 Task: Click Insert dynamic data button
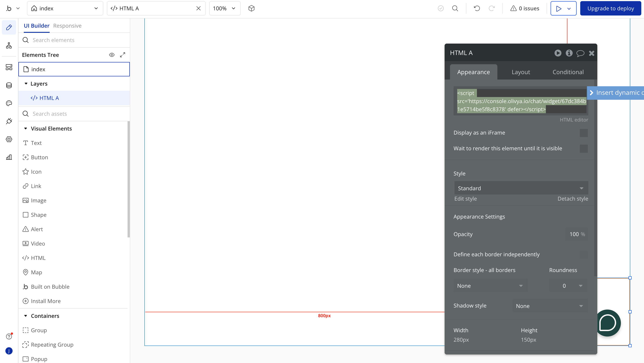pyautogui.click(x=615, y=93)
